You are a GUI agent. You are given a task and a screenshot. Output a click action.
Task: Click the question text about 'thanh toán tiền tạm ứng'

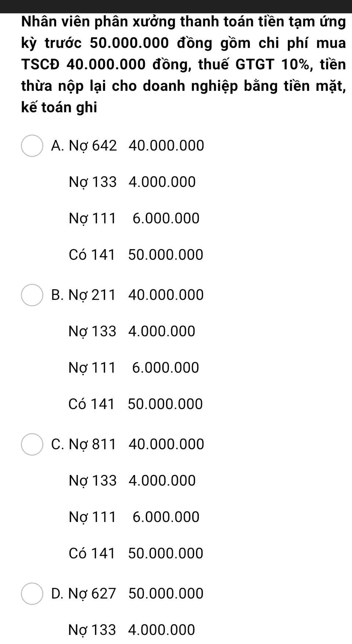(x=184, y=65)
